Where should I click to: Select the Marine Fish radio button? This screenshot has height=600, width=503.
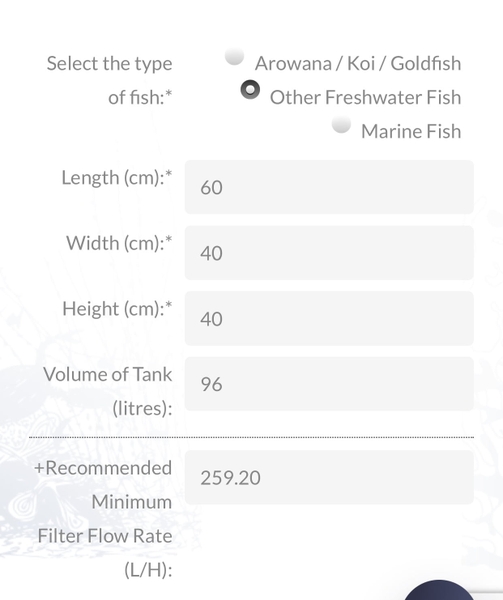[341, 124]
